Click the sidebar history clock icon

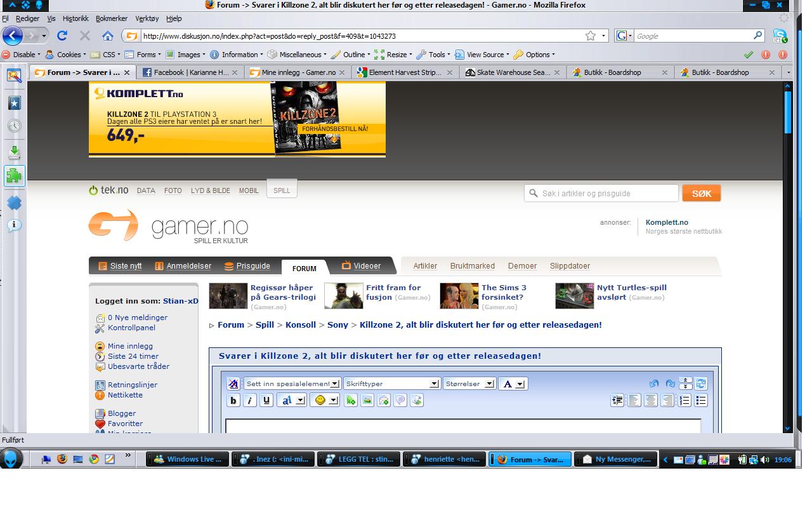(x=14, y=126)
